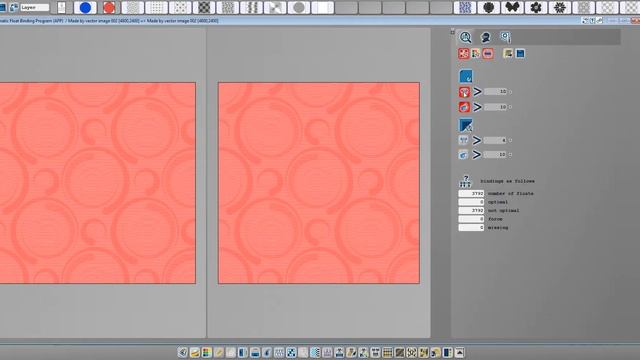Viewport: 640px width, 360px height.
Task: Click the blue checker dots icon in bottom toolbar
Action: (x=291, y=352)
